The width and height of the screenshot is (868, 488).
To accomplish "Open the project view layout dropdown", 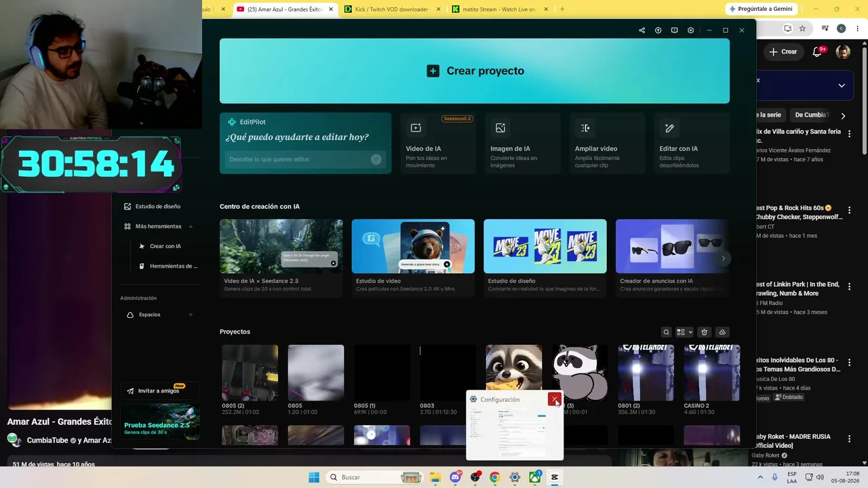I will tap(684, 332).
